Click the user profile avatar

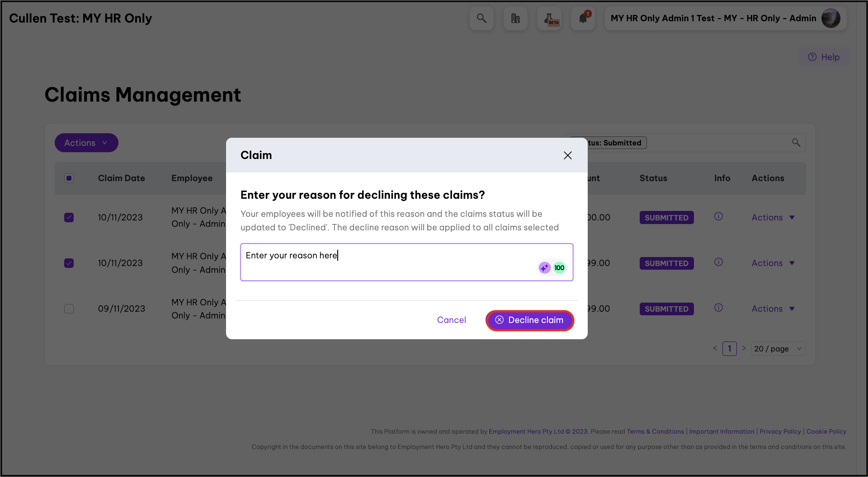tap(830, 19)
